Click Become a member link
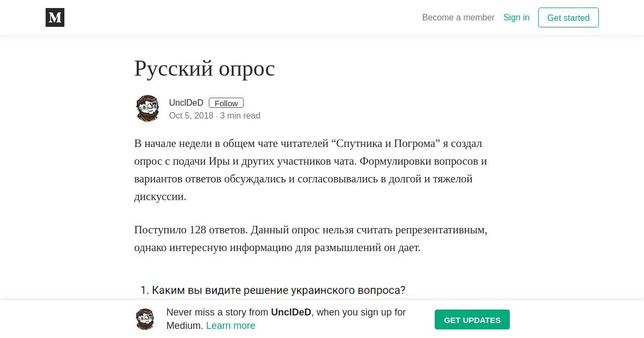The width and height of the screenshot is (644, 338). point(458,18)
